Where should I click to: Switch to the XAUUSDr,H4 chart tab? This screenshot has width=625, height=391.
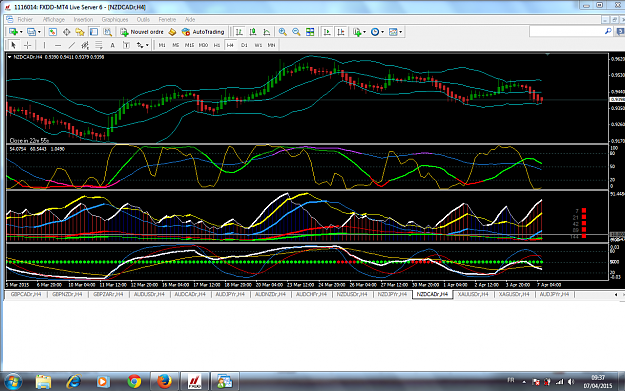473,294
